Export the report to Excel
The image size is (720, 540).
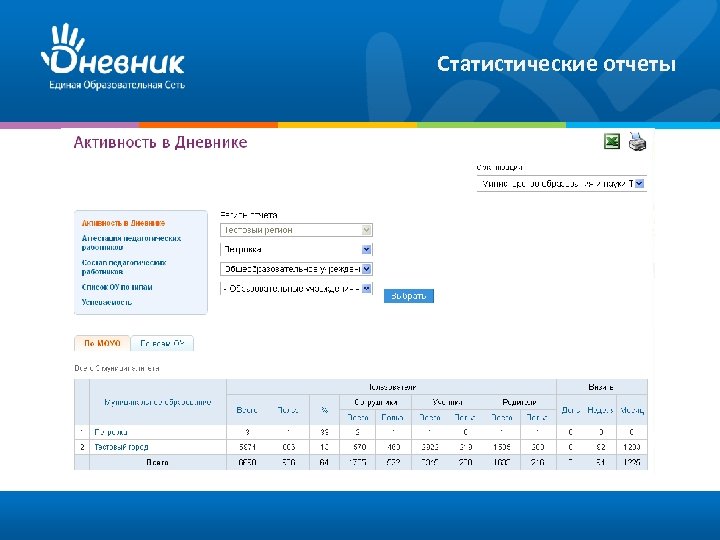pos(612,141)
